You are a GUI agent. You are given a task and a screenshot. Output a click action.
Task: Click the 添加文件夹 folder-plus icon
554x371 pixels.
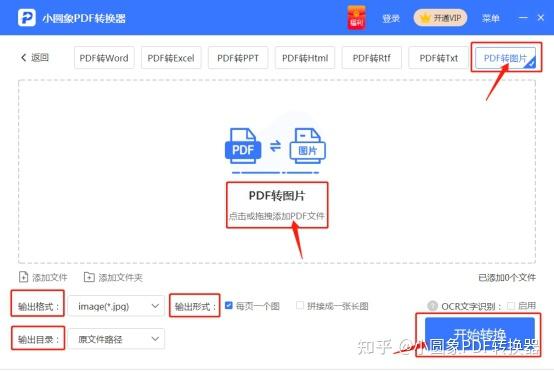[x=89, y=277]
